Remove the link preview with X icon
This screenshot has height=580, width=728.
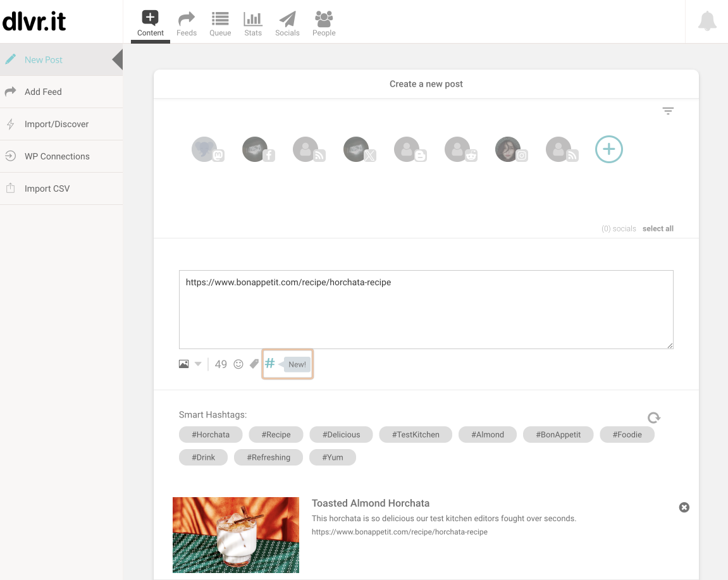click(x=684, y=507)
